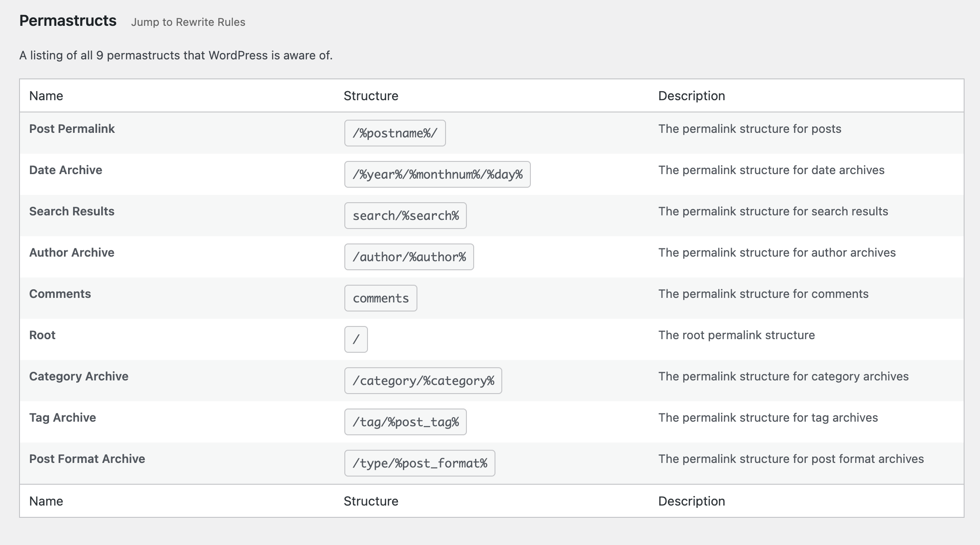
Task: Click the /%year%/%monthnum%/%day% structure box
Action: click(437, 175)
